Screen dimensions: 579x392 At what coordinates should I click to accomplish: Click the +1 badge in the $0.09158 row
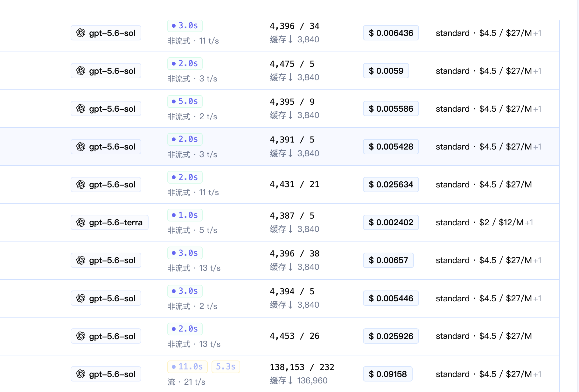[538, 374]
